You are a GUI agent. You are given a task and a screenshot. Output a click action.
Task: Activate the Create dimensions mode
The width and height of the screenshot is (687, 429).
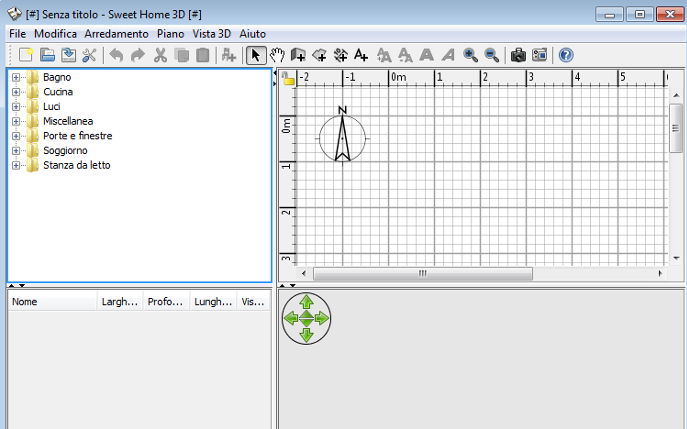click(340, 55)
